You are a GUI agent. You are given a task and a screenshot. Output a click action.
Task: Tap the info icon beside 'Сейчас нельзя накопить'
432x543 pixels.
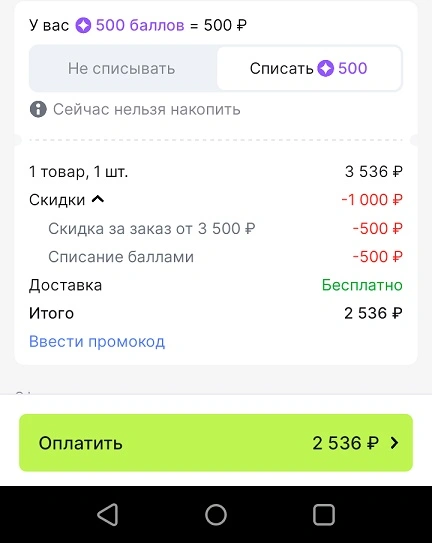click(38, 109)
